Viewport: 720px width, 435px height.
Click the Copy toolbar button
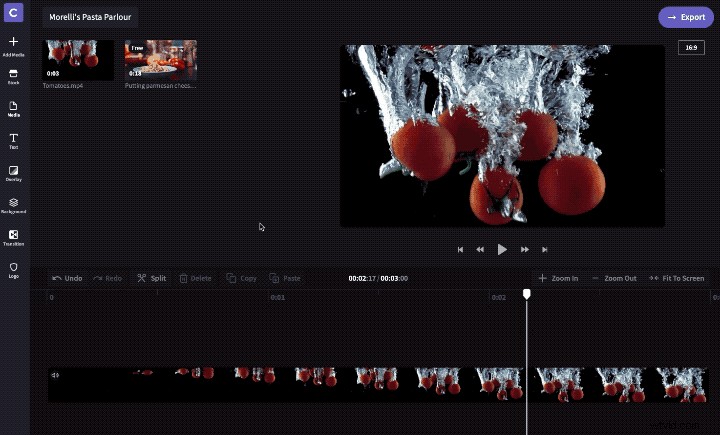pos(242,278)
